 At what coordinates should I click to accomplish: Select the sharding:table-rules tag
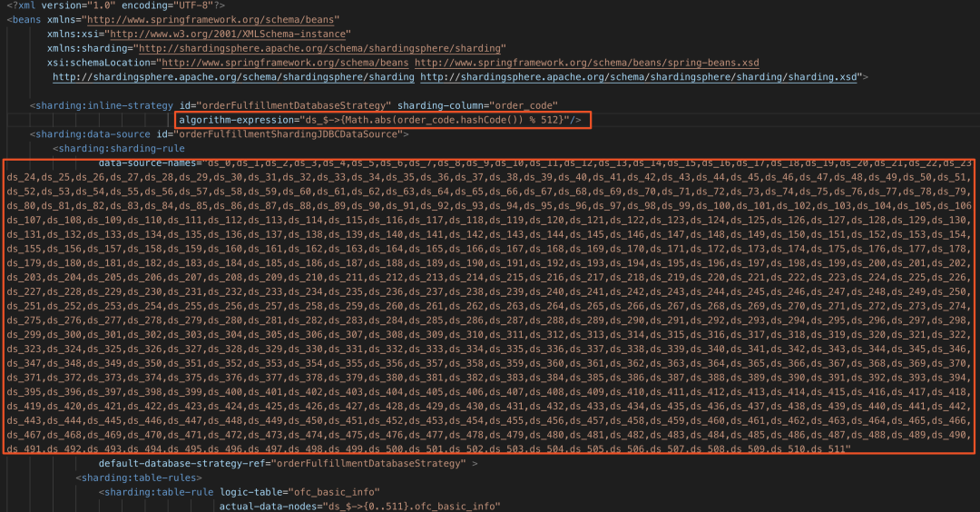click(x=139, y=478)
